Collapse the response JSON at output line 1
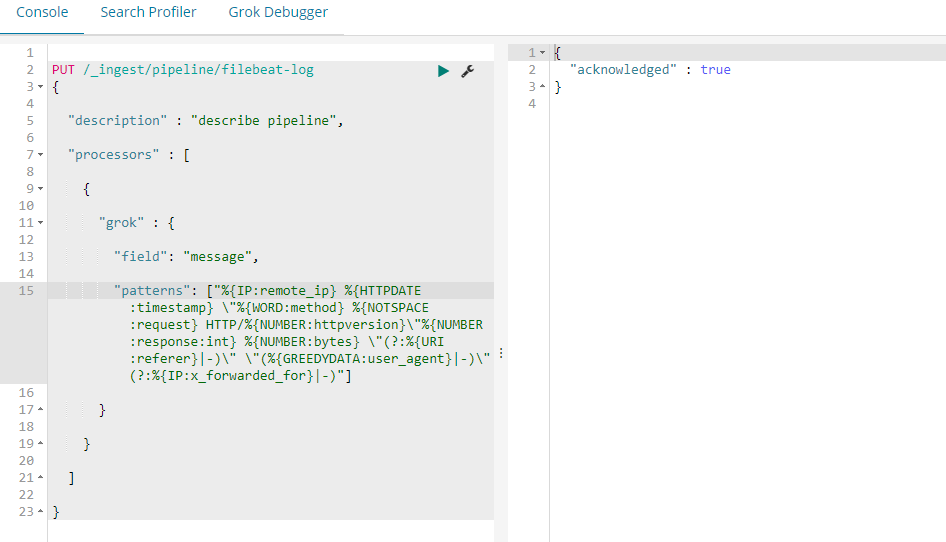The image size is (946, 542). point(542,53)
